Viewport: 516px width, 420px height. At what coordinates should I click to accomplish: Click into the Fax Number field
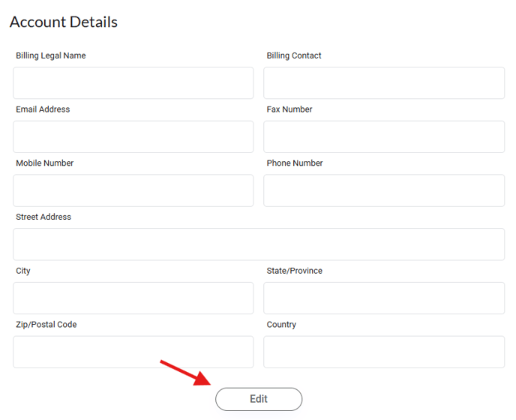(x=384, y=137)
